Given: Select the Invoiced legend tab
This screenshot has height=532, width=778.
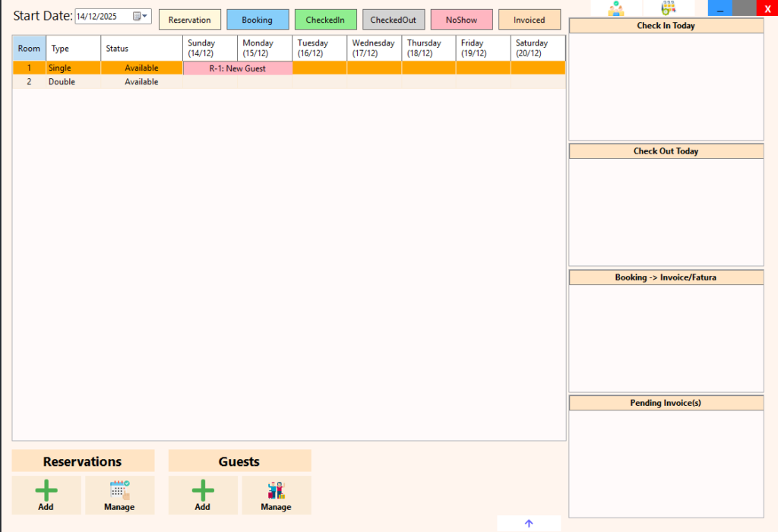Looking at the screenshot, I should pos(530,19).
